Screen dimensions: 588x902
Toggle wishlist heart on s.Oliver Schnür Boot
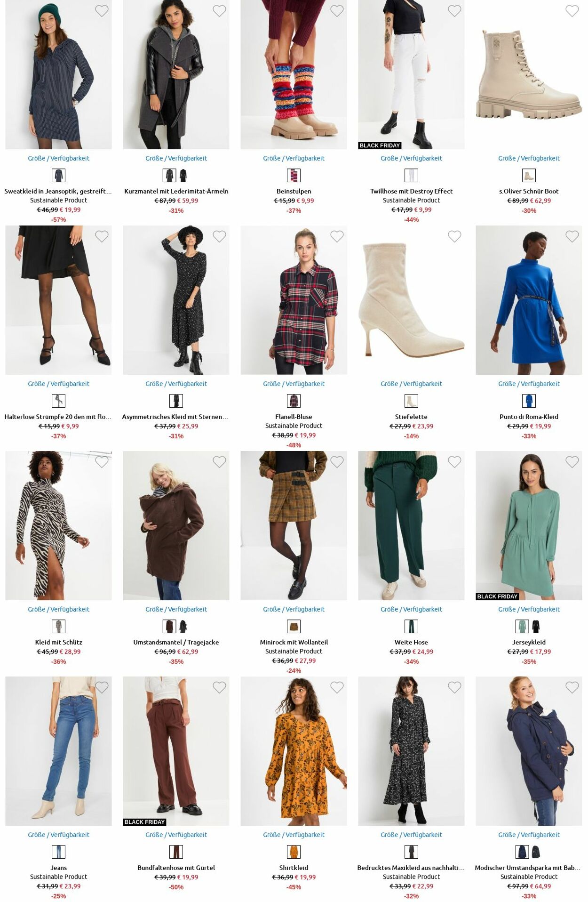(x=572, y=11)
